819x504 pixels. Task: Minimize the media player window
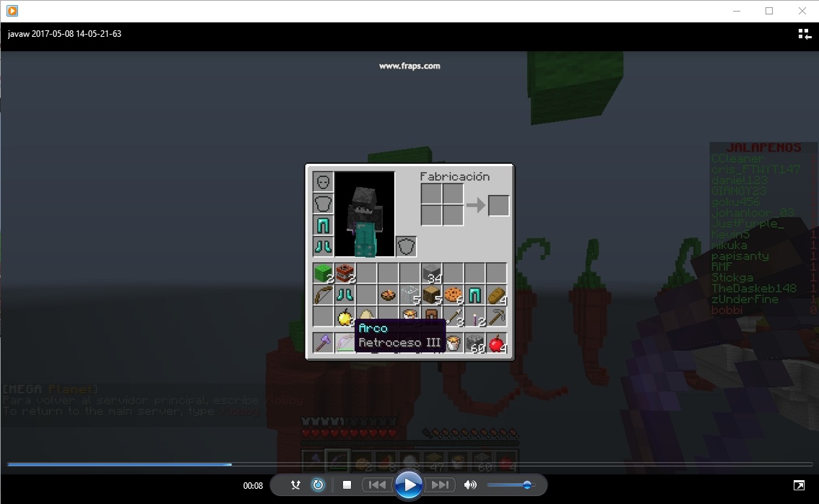click(737, 11)
